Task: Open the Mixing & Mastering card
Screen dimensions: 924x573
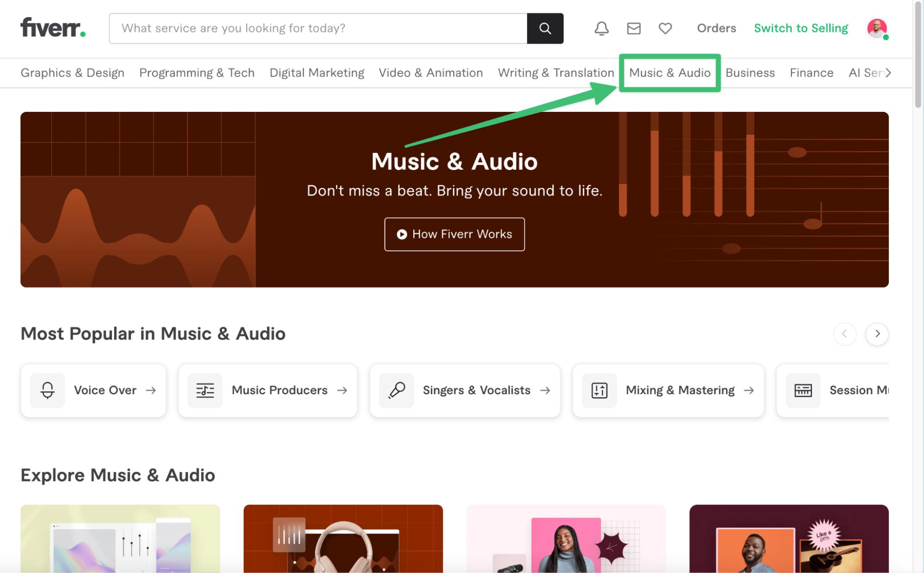Action: 668,390
